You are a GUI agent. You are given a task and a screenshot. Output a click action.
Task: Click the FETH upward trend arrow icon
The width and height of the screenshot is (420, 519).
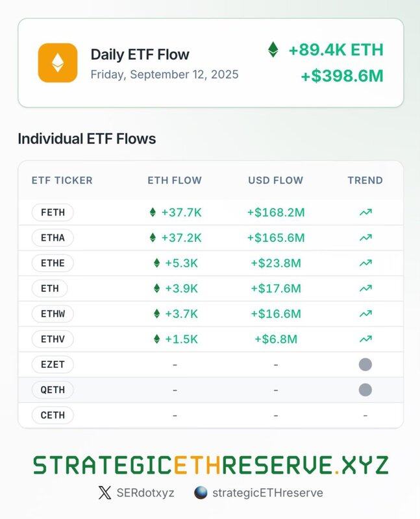[365, 212]
